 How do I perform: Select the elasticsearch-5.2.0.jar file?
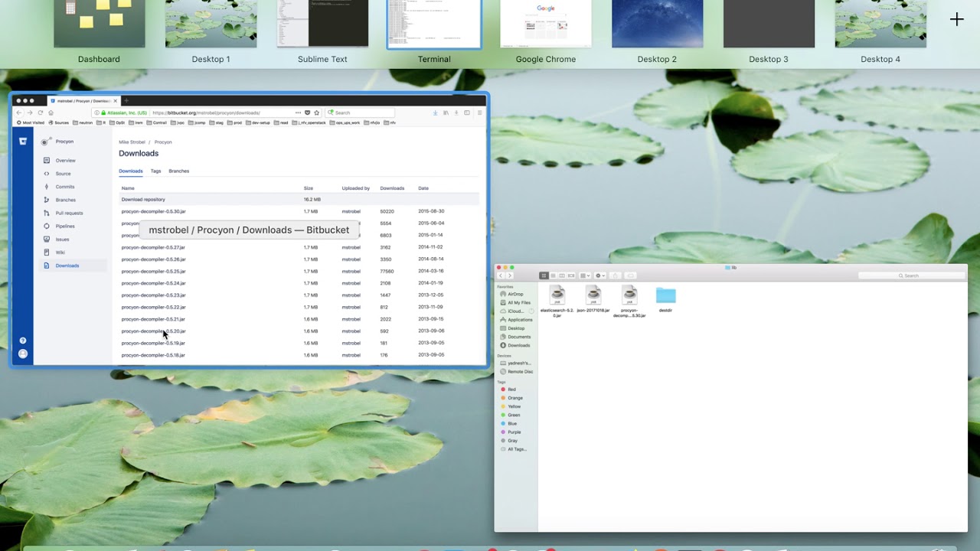tap(557, 302)
